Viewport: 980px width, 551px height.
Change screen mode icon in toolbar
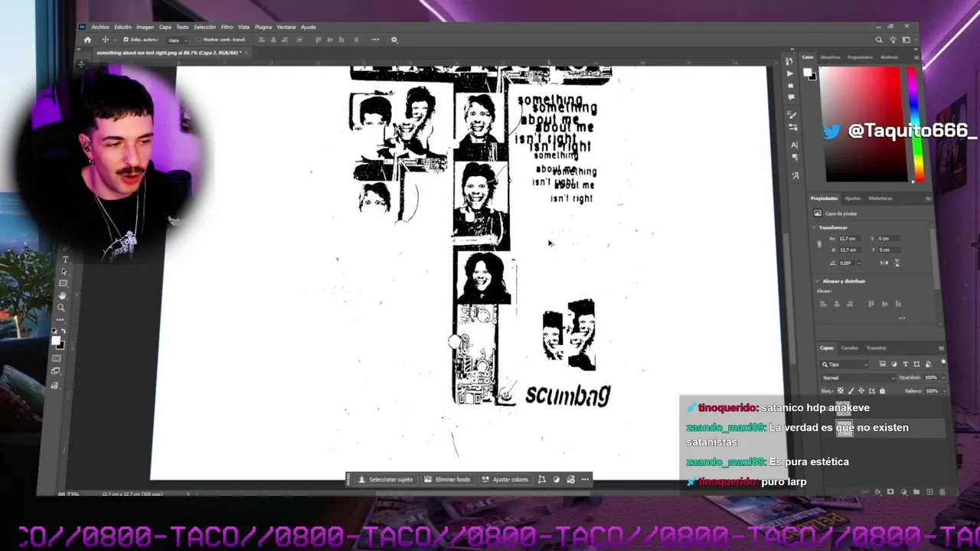click(56, 371)
